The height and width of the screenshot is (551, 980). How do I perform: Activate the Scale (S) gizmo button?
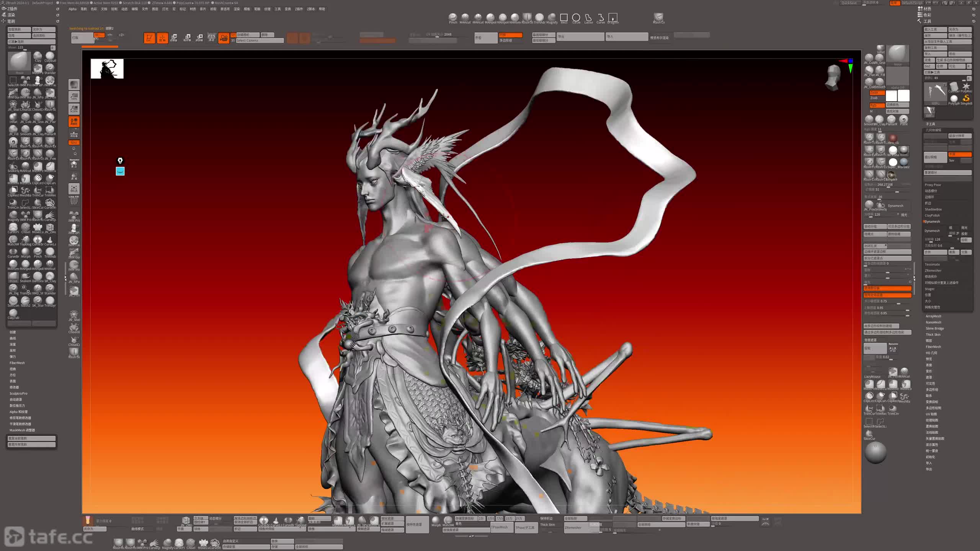click(187, 38)
